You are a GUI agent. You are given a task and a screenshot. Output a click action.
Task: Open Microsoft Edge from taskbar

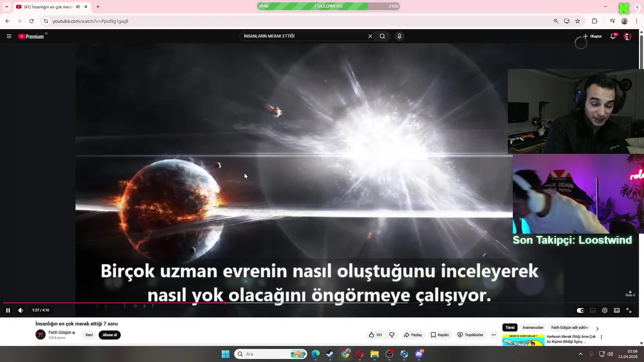[315, 354]
